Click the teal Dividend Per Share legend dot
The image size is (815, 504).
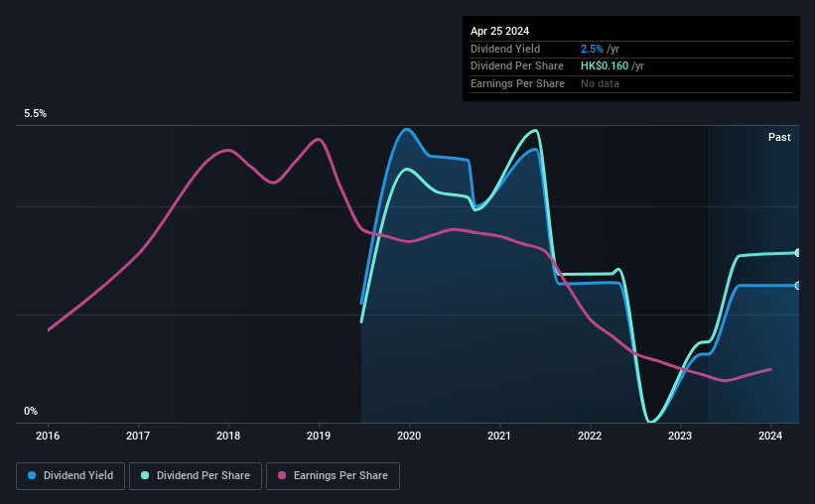click(x=145, y=475)
